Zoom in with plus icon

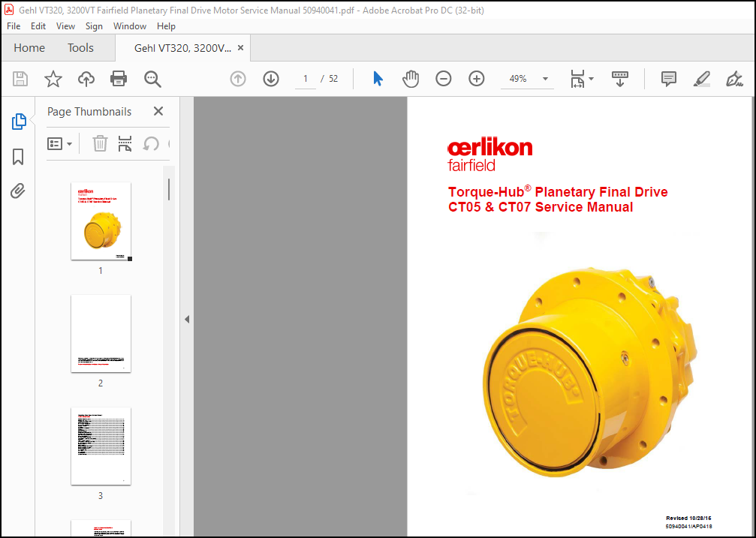pos(477,79)
